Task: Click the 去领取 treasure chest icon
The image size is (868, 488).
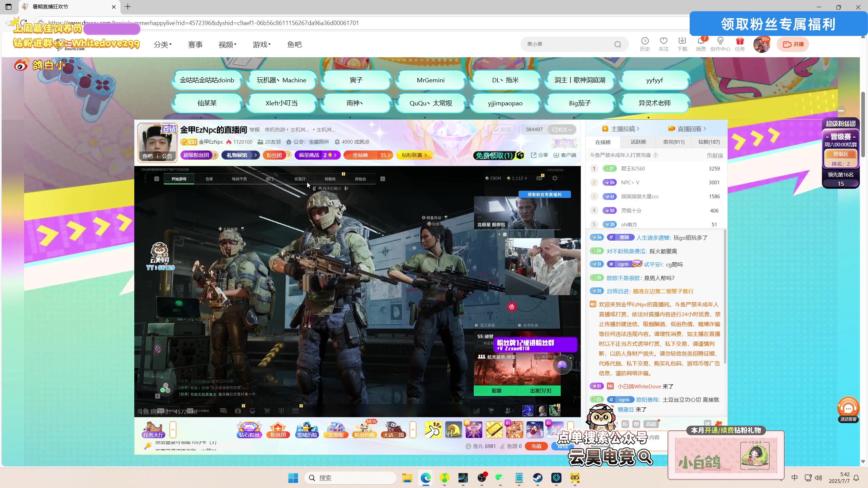Action: tap(336, 430)
